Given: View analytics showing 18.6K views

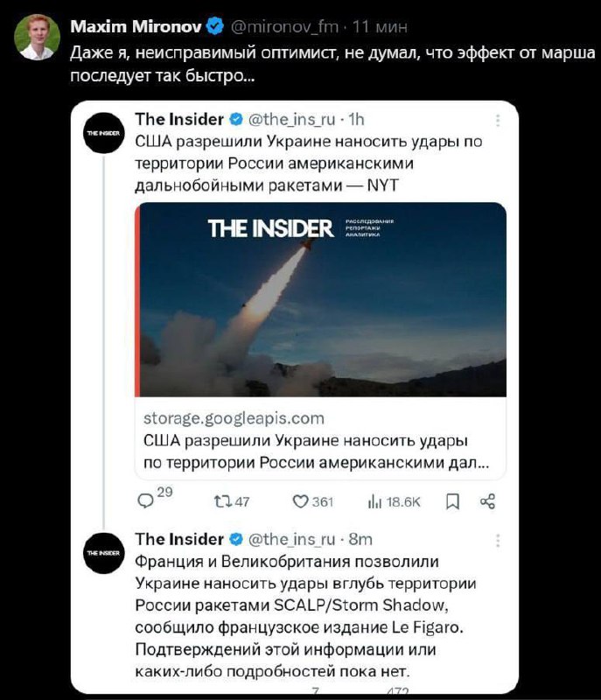Looking at the screenshot, I should [394, 501].
